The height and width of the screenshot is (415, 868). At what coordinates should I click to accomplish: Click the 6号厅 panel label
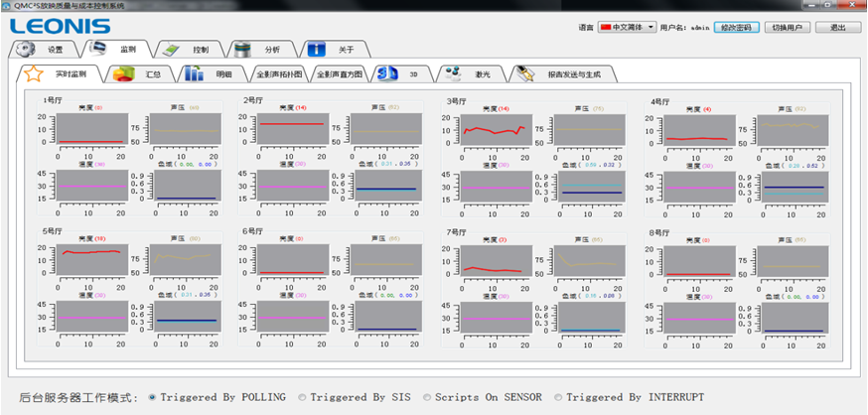[x=253, y=231]
